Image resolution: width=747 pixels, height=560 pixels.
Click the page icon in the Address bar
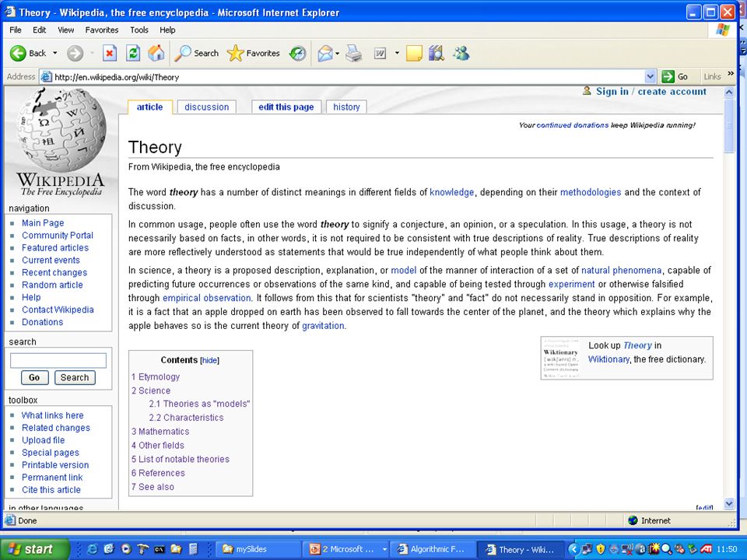point(46,77)
